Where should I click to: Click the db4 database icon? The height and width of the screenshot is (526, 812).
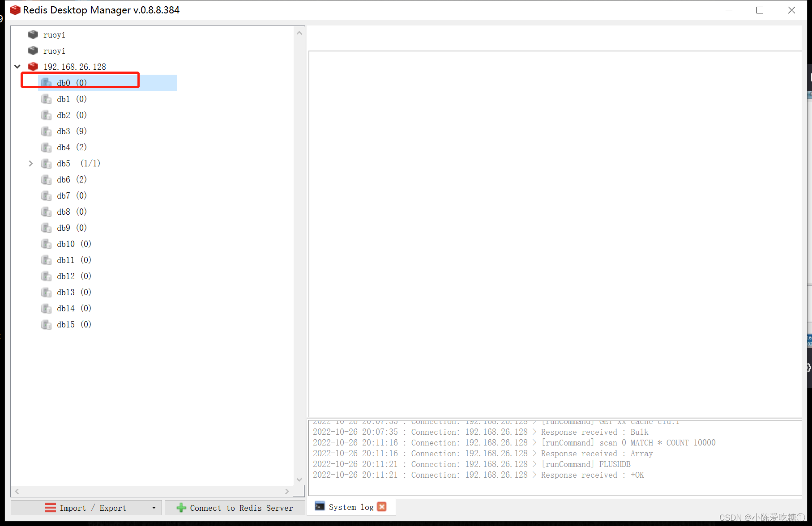coord(46,147)
